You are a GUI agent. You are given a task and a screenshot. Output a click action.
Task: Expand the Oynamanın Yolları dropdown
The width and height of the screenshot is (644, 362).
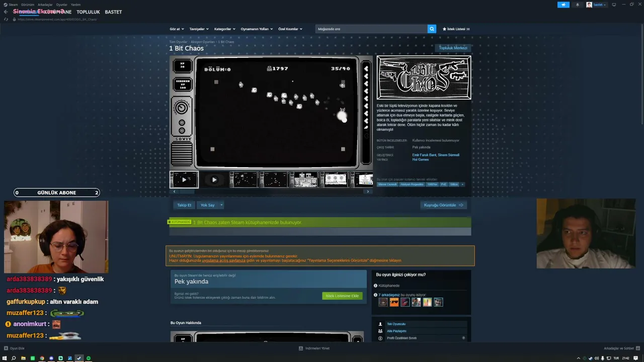pyautogui.click(x=257, y=29)
